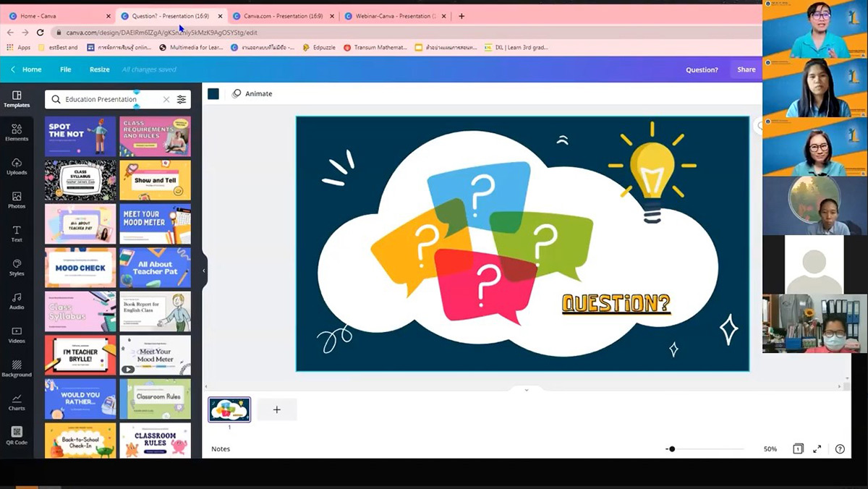This screenshot has height=489, width=868.
Task: Collapse the templates side panel
Action: point(204,271)
